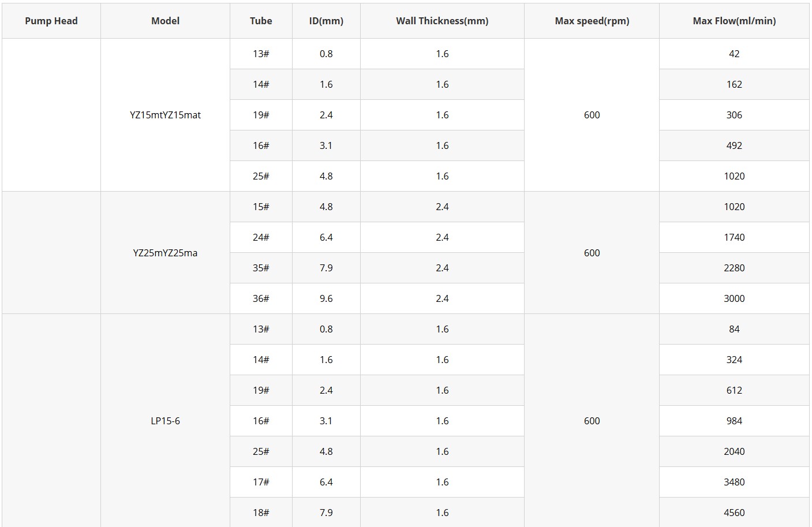Click the Pump Head column header
Viewport: 812px width, 527px height.
pos(51,21)
